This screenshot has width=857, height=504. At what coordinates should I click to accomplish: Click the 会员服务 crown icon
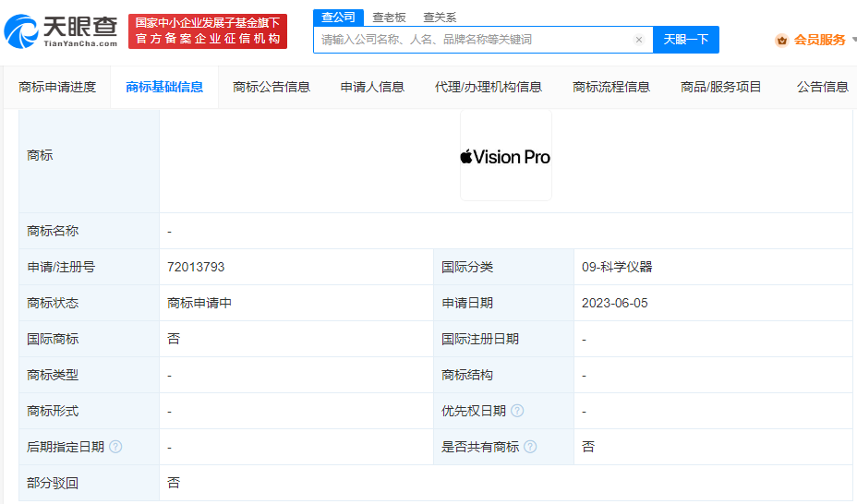point(782,40)
